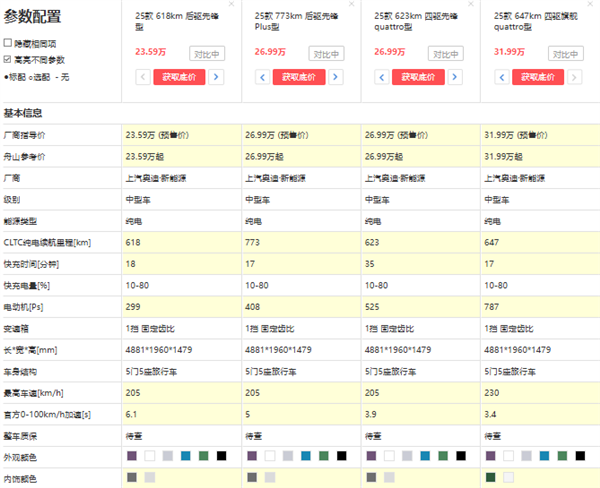Toggle 对比中 for the 23.59万 model

click(x=208, y=54)
